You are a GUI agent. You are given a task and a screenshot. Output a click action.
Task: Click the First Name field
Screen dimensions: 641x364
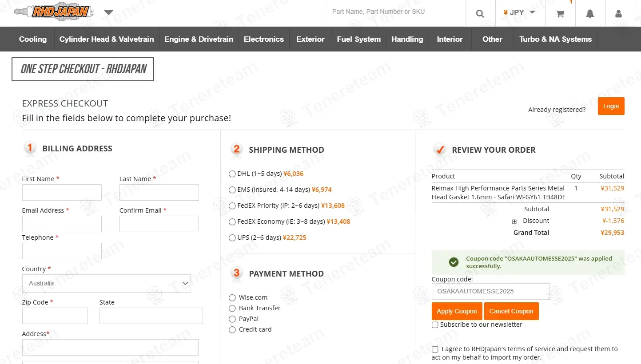62,193
